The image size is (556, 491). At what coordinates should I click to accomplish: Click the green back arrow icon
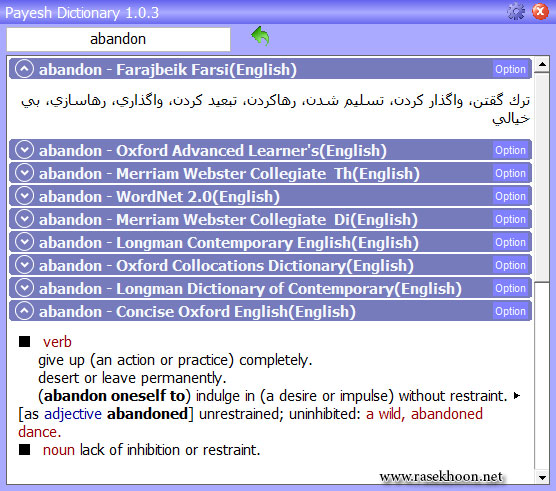pyautogui.click(x=261, y=36)
